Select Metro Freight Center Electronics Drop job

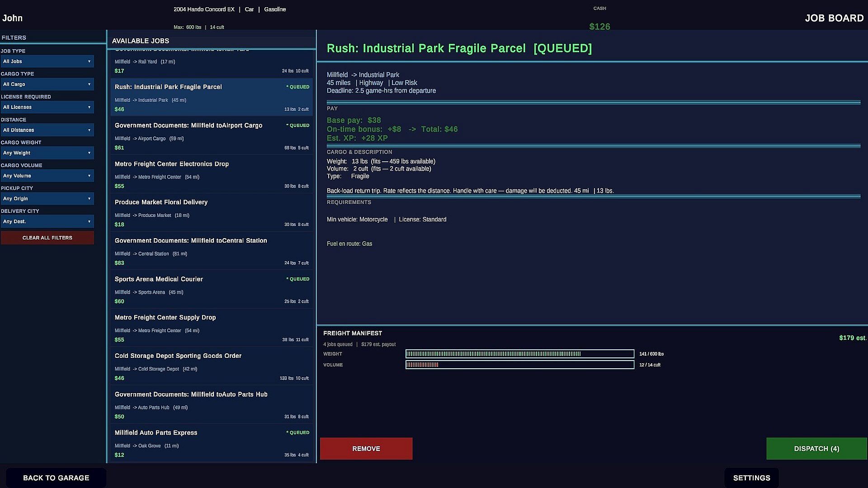click(212, 174)
